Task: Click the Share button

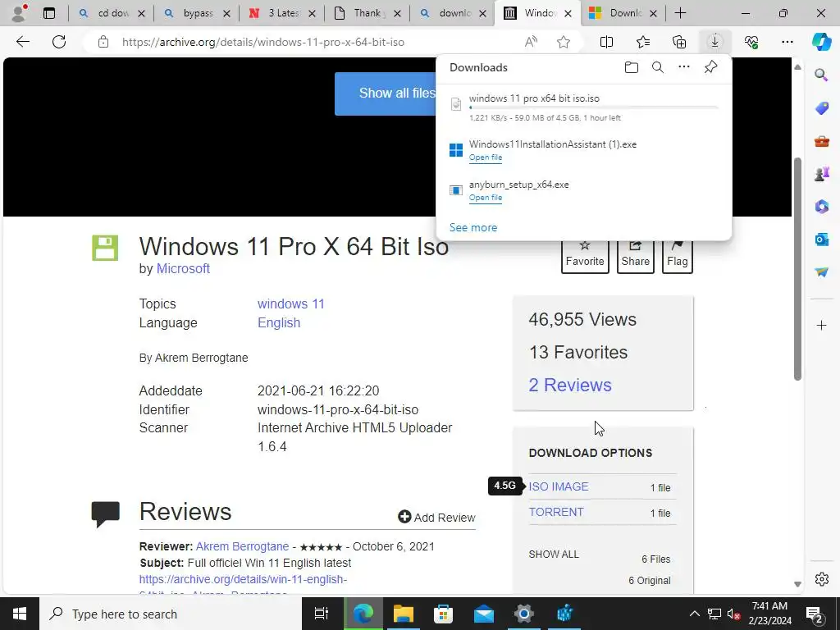Action: pos(636,256)
